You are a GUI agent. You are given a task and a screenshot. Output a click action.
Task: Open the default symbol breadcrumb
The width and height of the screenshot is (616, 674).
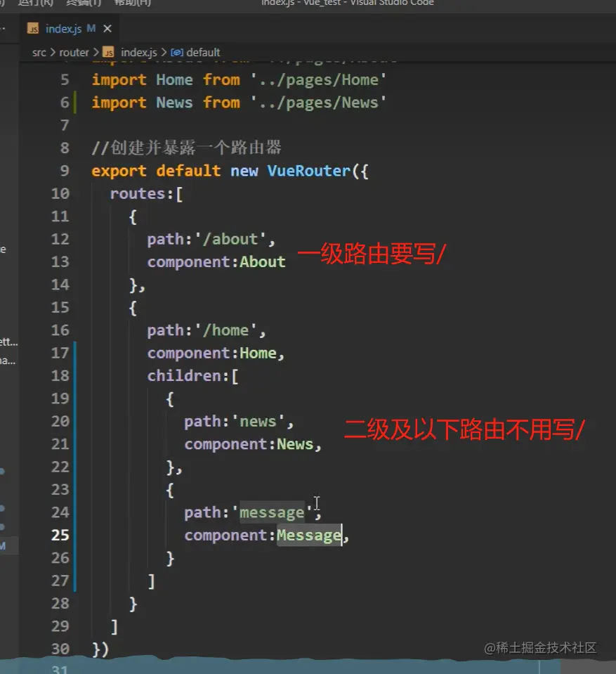[203, 53]
